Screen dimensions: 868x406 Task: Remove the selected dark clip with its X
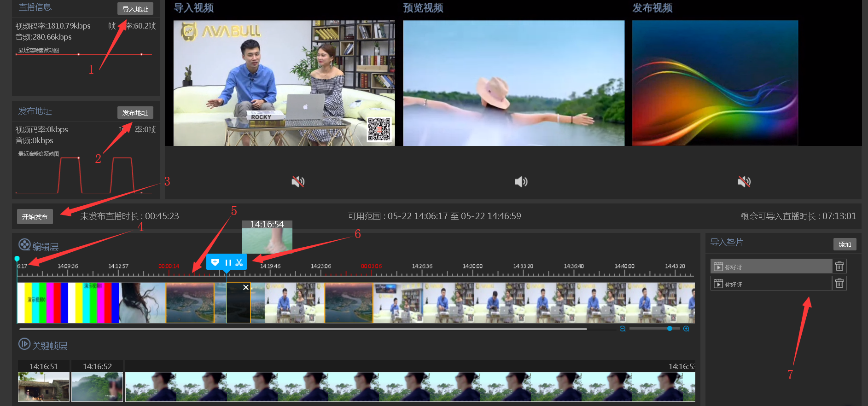pos(246,287)
